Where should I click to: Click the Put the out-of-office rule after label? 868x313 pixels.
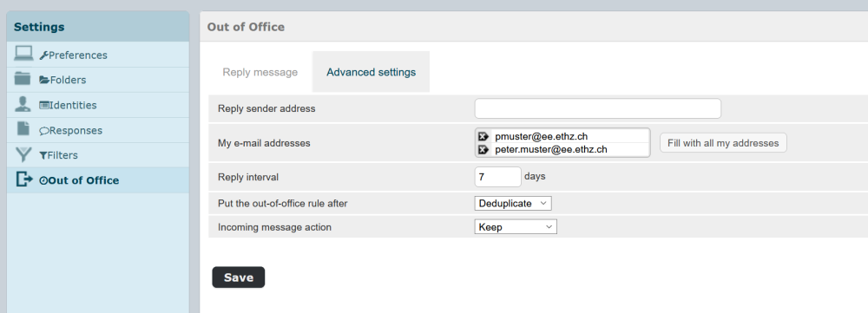283,204
